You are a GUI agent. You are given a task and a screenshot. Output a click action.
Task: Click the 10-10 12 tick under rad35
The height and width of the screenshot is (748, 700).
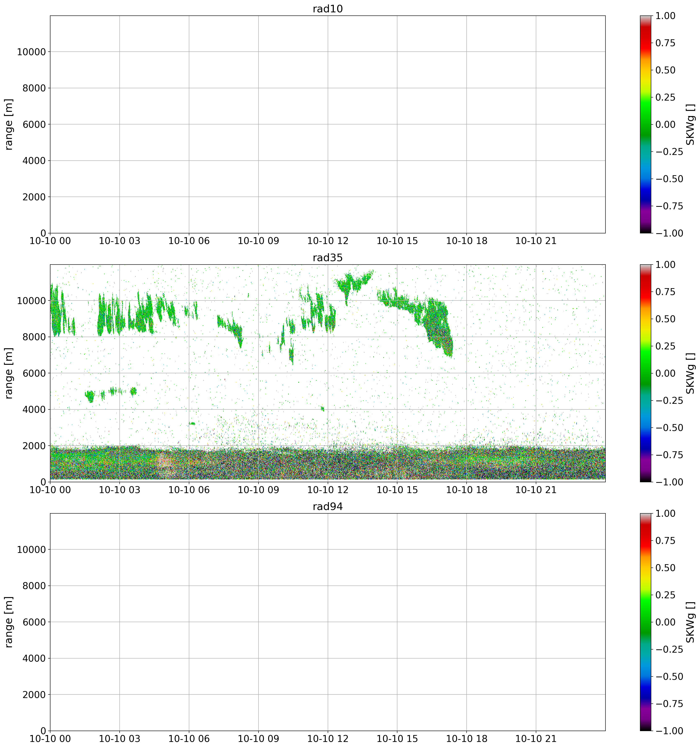[328, 490]
